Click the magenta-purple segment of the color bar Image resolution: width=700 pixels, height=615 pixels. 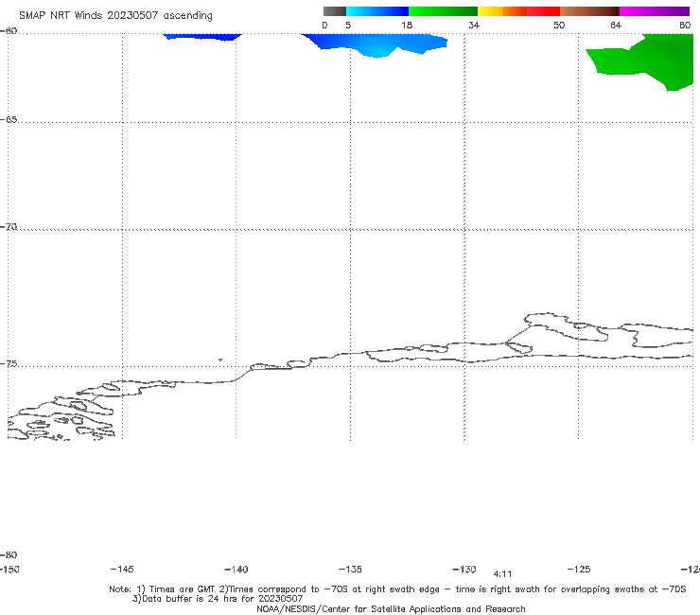[655, 11]
